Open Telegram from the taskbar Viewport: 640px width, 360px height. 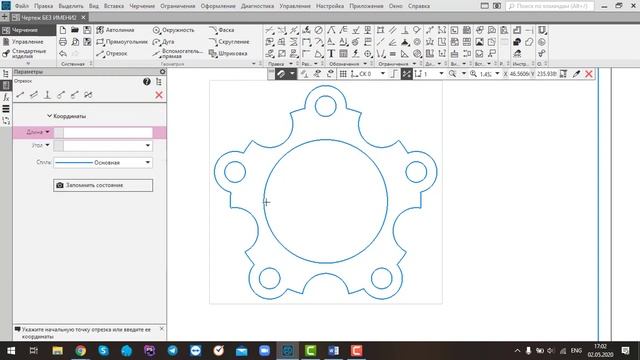point(173,351)
